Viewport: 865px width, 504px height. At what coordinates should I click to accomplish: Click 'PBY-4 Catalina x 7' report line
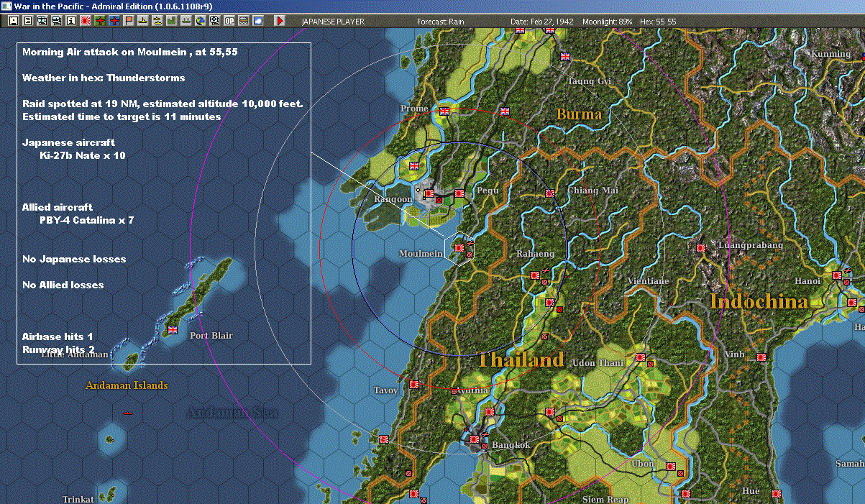pos(87,220)
